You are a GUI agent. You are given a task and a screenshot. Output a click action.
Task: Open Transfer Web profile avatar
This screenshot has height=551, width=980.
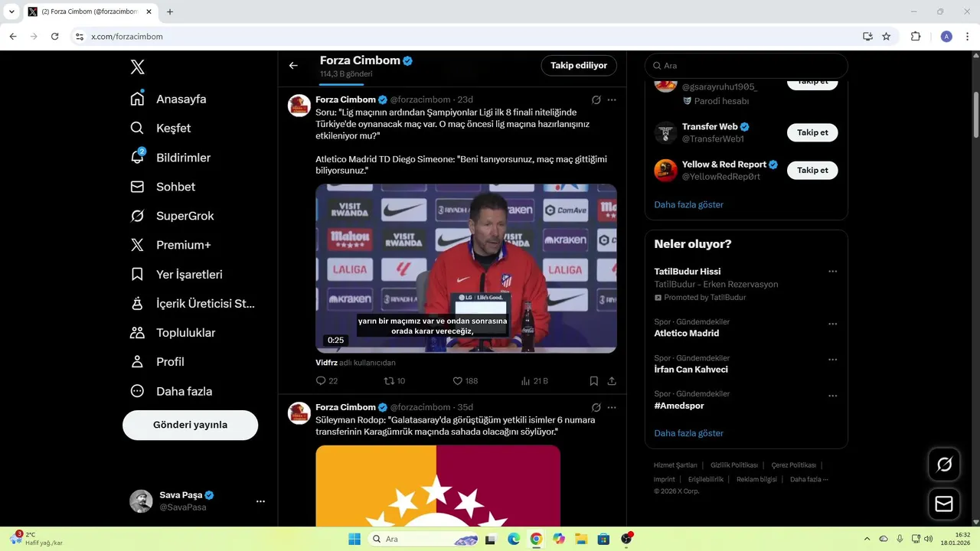coord(665,132)
